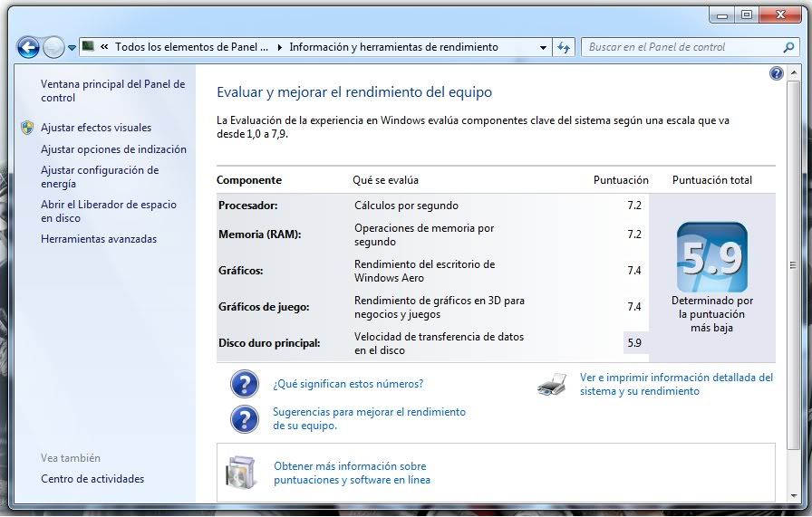Click the 'Disco duro principal:' row label

coord(269,343)
